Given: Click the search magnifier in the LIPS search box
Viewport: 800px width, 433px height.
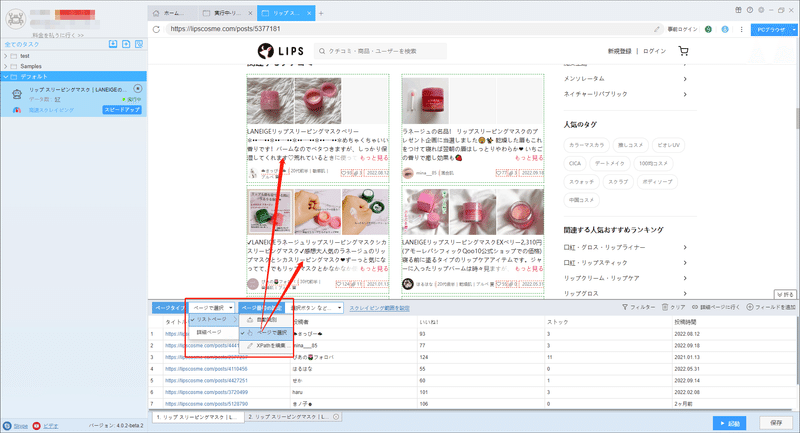Looking at the screenshot, I should pyautogui.click(x=322, y=51).
